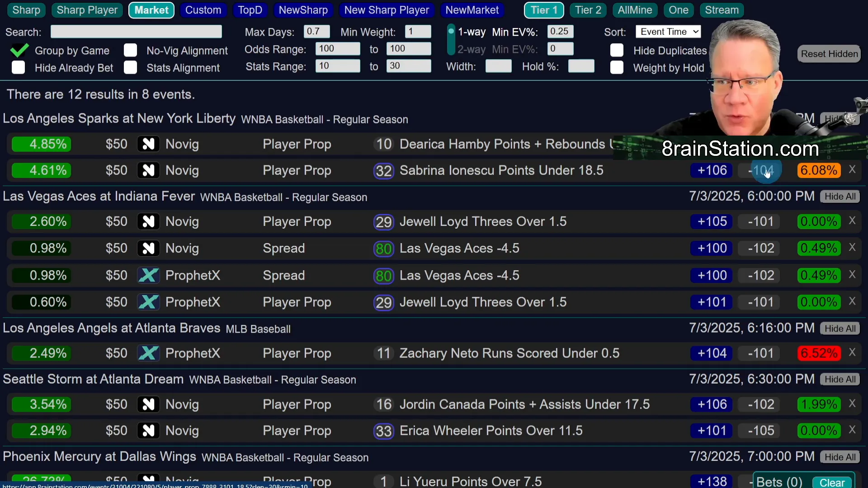Open Sort dropdown showing Event Time
This screenshot has height=488, width=868.
668,32
